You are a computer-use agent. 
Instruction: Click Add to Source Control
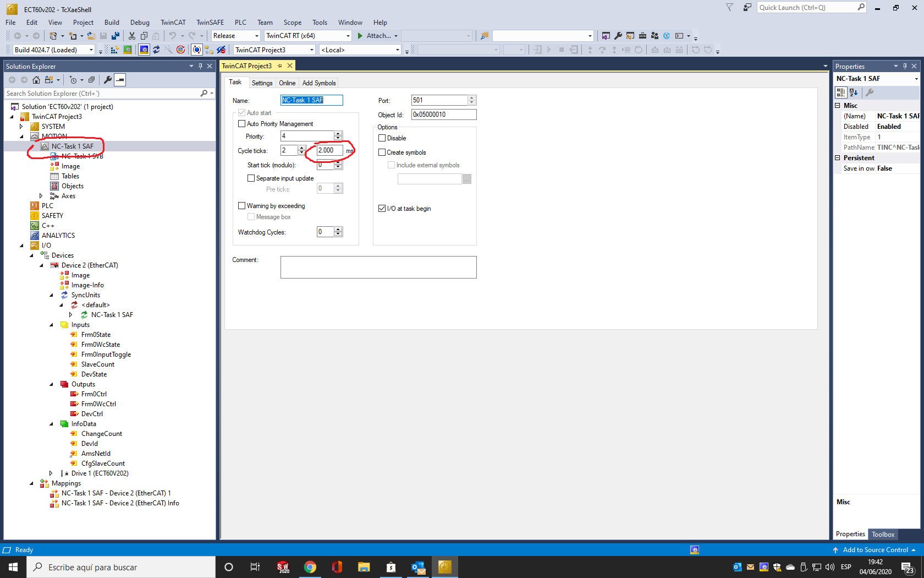tap(875, 550)
